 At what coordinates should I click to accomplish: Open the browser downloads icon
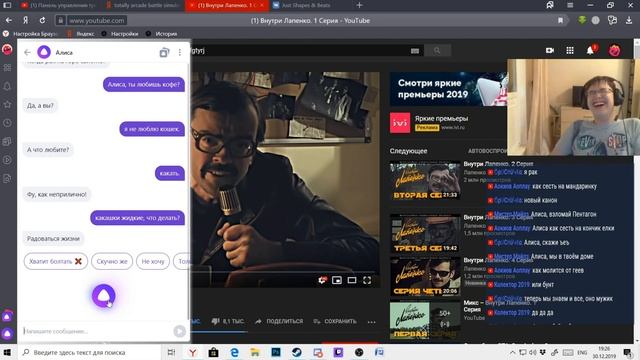coord(629,20)
